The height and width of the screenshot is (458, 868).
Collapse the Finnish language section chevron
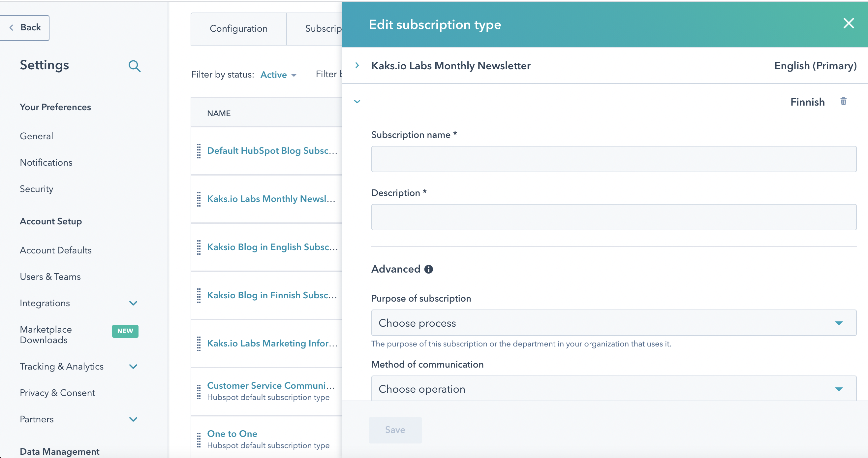coord(356,102)
